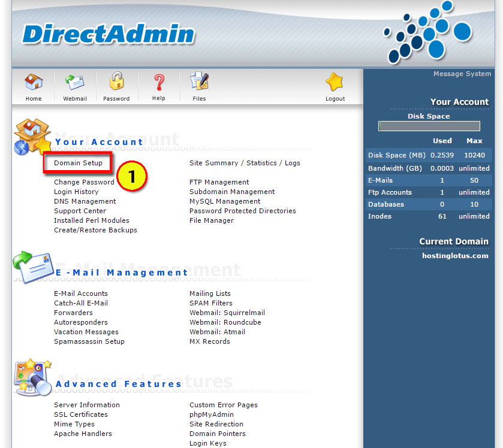Launch the File Manager link
Image resolution: width=503 pixels, height=448 pixels.
212,220
